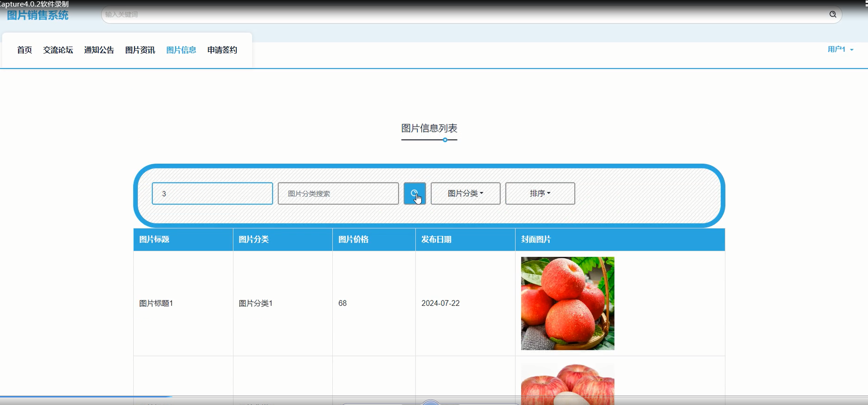Screen dimensions: 868x405
Task: Focus the title search field containing 3
Action: (212, 193)
